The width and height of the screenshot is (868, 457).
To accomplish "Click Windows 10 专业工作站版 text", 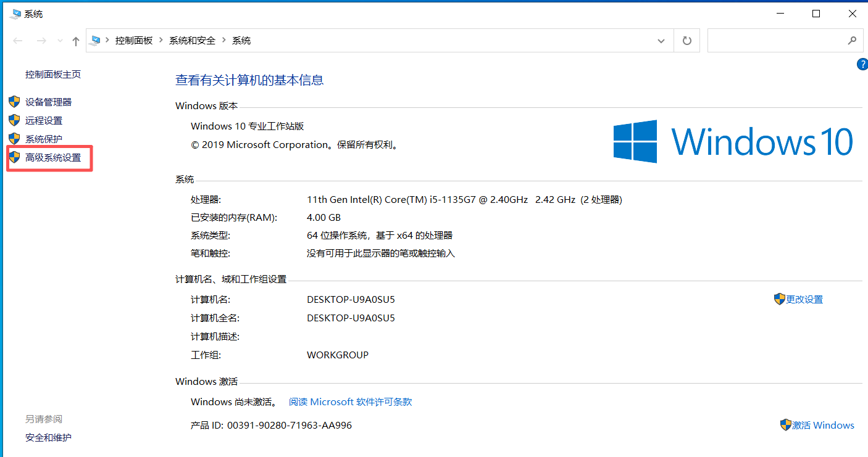I will coord(248,126).
